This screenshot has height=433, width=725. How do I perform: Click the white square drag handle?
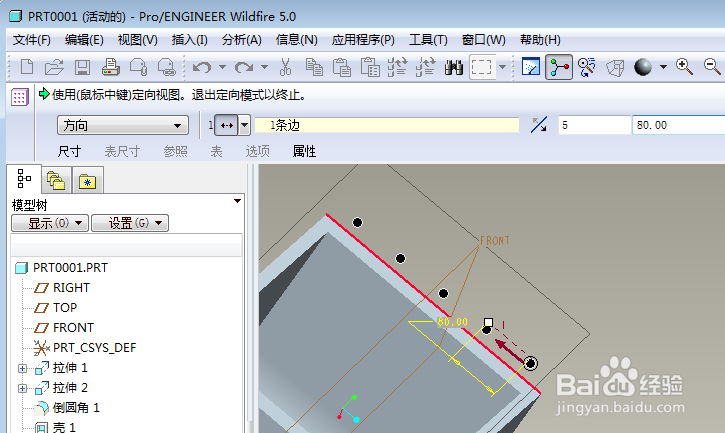(488, 322)
